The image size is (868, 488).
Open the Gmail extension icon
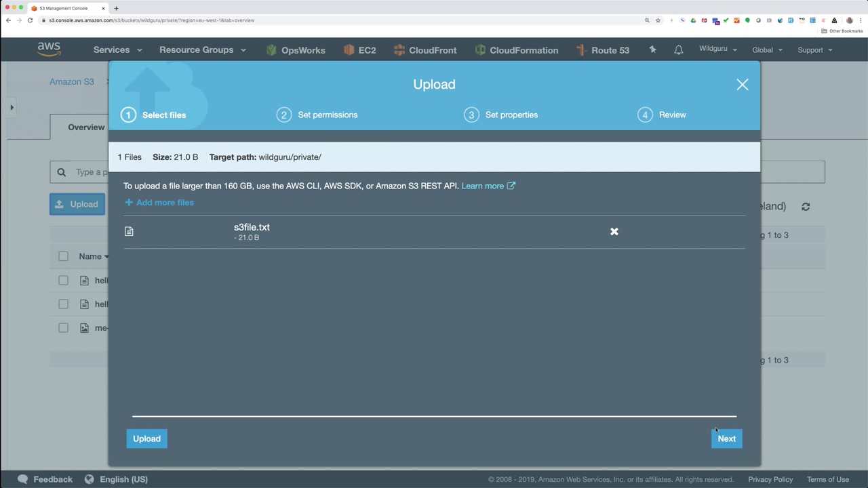tap(704, 20)
